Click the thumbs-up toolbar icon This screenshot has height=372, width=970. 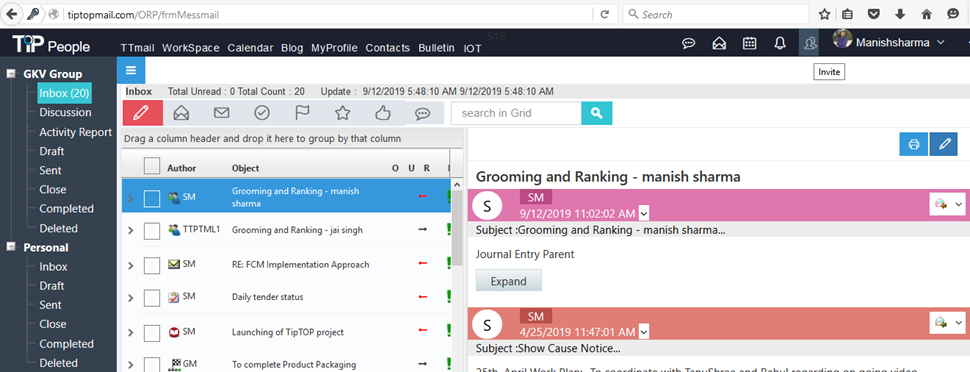[x=382, y=113]
